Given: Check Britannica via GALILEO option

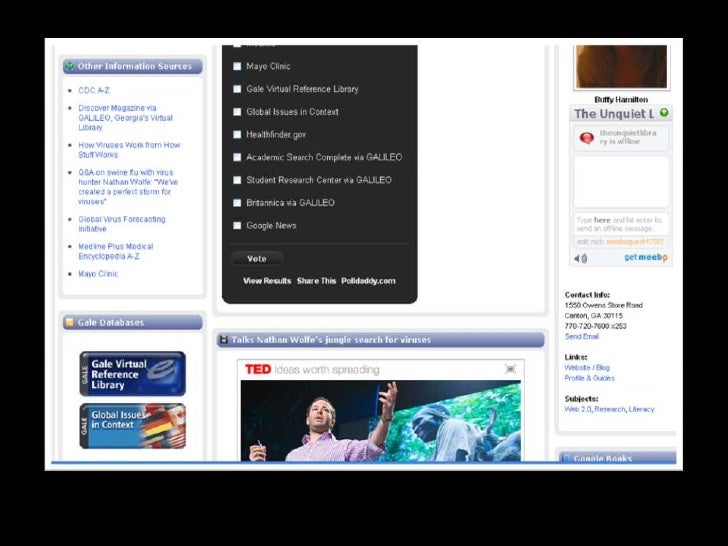Looking at the screenshot, I should (237, 203).
